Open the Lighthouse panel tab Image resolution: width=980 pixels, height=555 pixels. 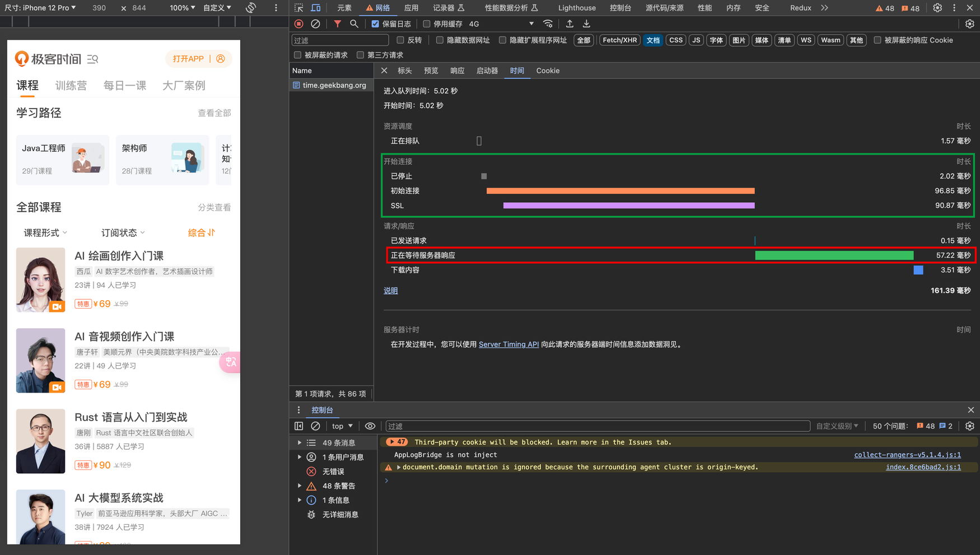(x=576, y=8)
